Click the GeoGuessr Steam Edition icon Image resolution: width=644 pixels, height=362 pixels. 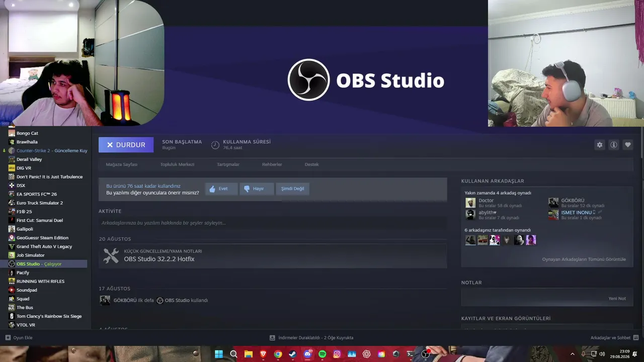12,238
